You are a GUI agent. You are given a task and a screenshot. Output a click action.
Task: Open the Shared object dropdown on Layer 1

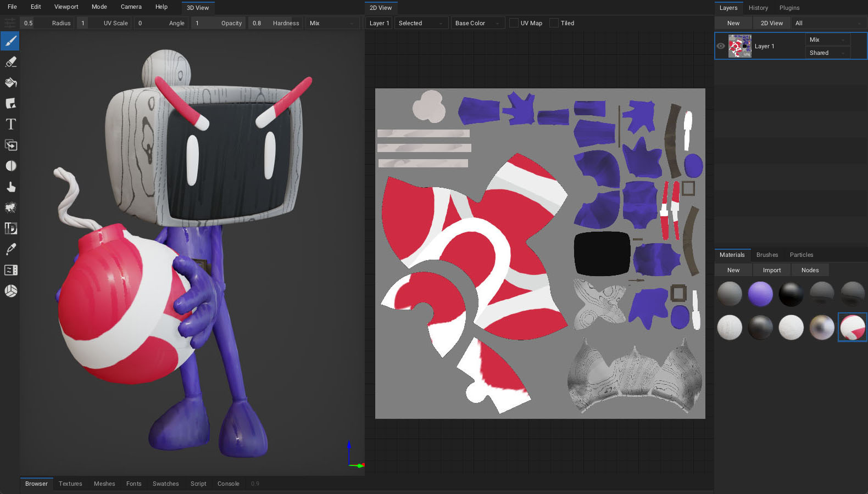click(x=827, y=53)
